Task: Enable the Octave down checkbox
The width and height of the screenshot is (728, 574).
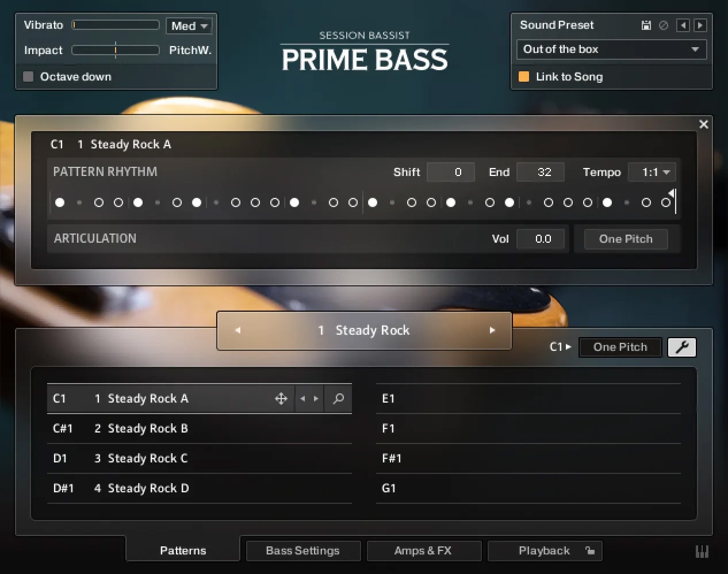Action: pyautogui.click(x=28, y=76)
